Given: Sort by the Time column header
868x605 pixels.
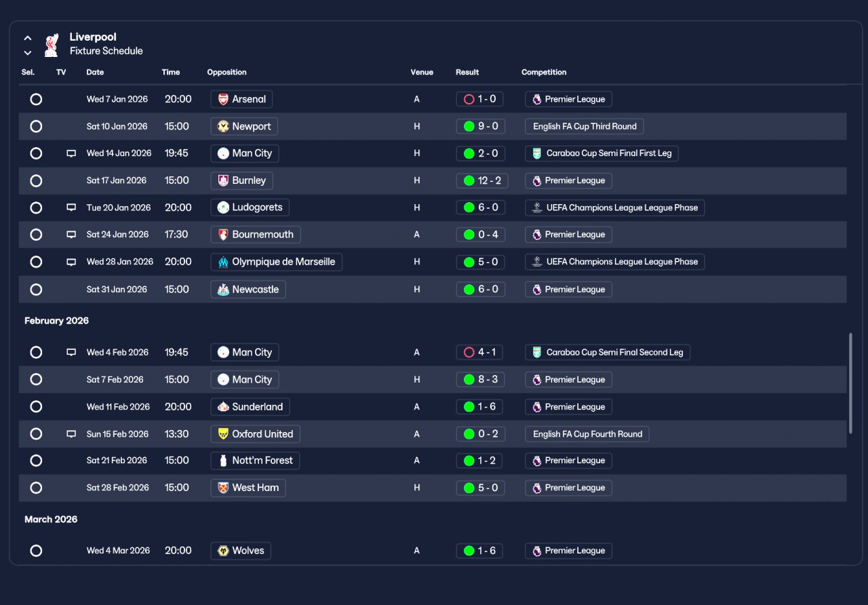Looking at the screenshot, I should click(171, 72).
